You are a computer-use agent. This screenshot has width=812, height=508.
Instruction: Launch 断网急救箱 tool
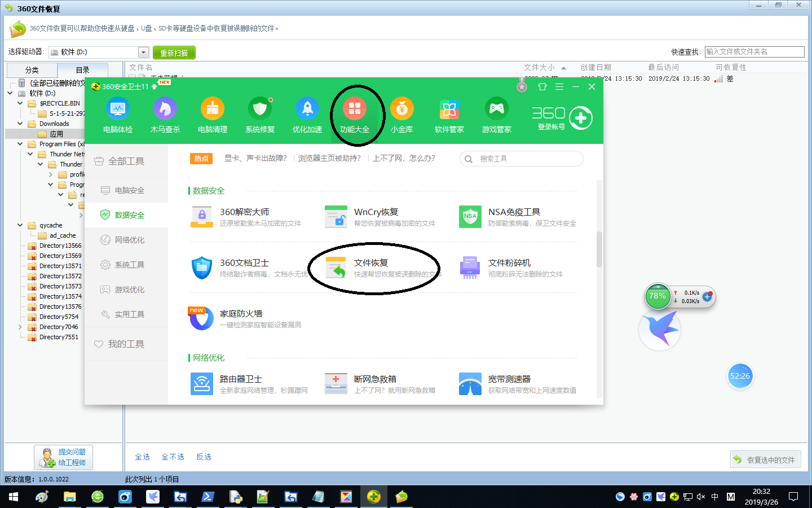point(381,384)
